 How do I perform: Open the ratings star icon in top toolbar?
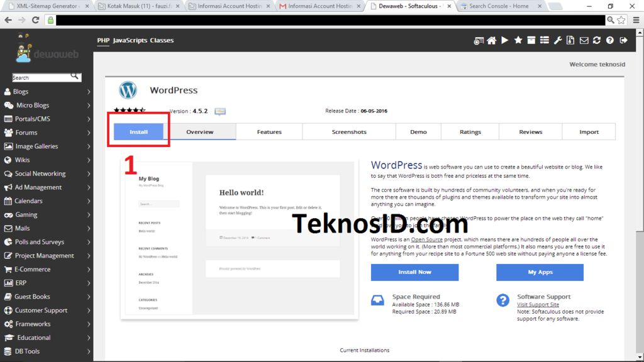(518, 40)
